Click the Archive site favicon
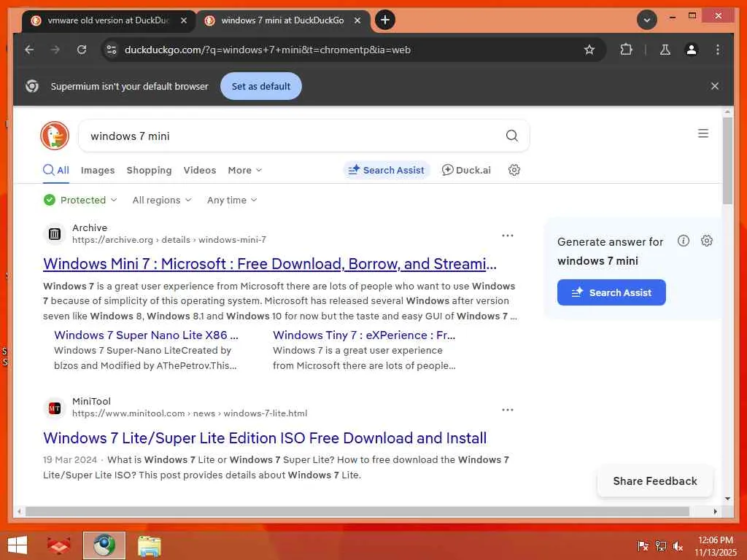747x560 pixels. click(x=55, y=234)
